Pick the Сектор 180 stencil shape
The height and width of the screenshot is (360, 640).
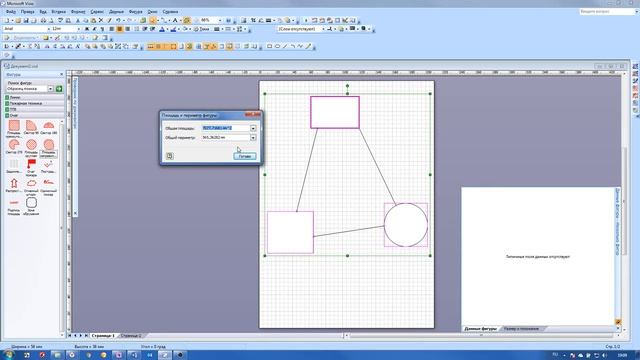49,127
